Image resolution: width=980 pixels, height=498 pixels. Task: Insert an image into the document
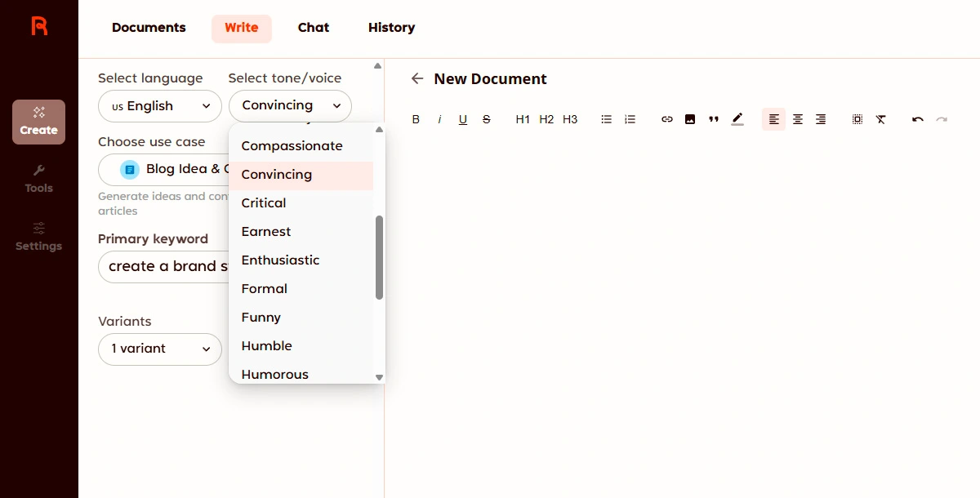(x=690, y=119)
